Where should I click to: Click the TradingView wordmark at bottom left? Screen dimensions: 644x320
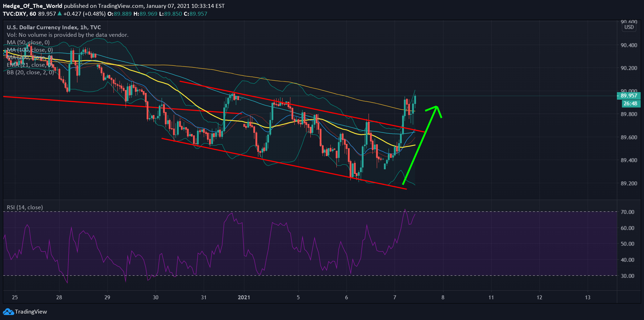click(31, 311)
